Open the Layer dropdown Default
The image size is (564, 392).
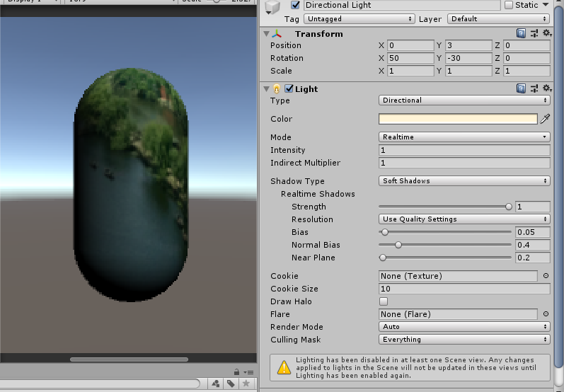click(x=498, y=18)
